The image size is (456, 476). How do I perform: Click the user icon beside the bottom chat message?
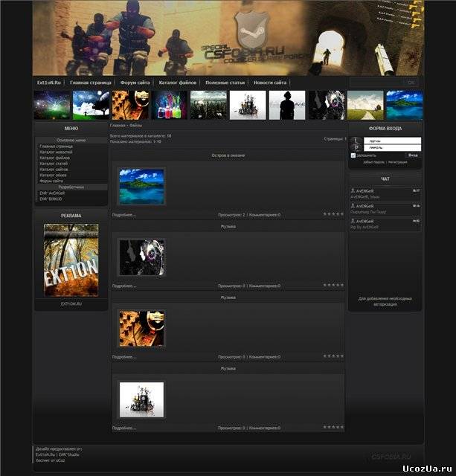coord(353,221)
